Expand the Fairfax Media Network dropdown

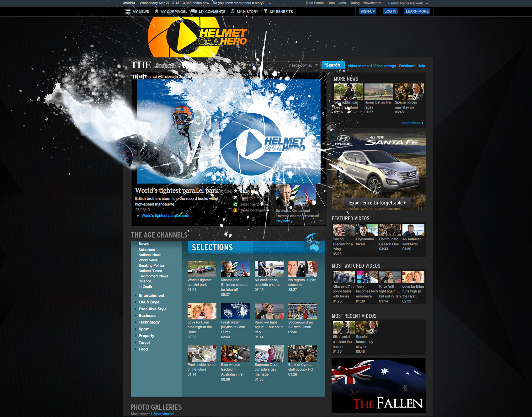tap(427, 3)
